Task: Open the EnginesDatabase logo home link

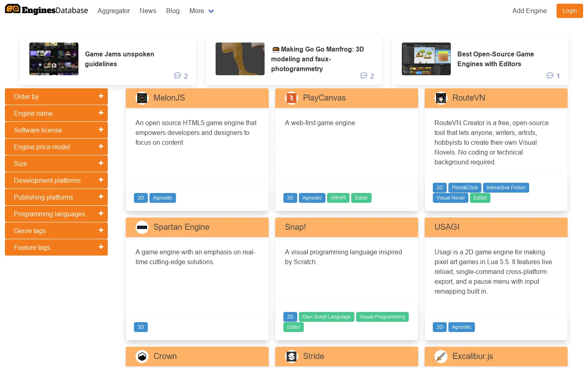Action: 47,10
